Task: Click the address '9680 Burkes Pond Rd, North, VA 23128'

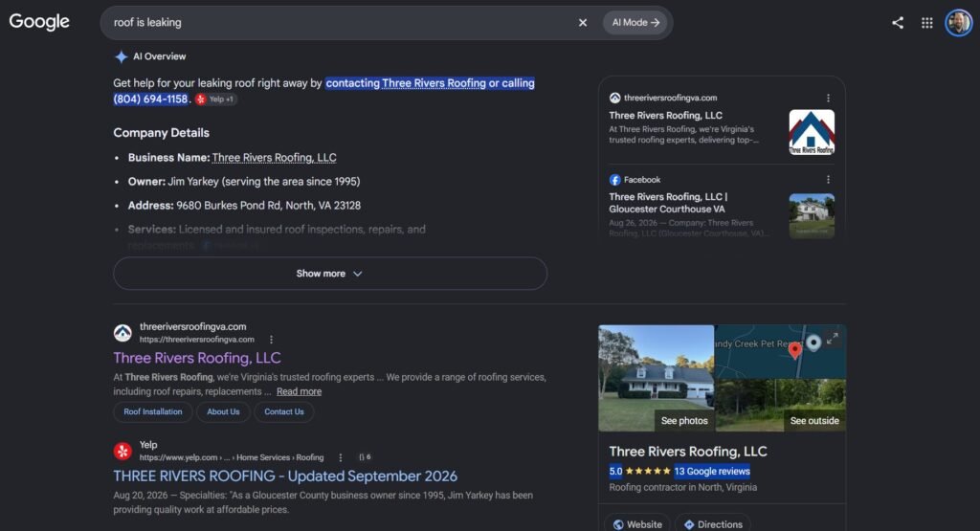Action: (x=268, y=206)
